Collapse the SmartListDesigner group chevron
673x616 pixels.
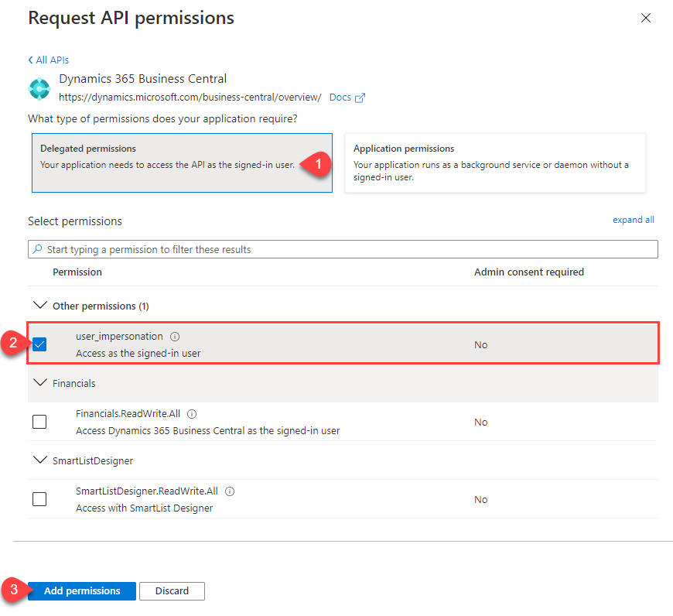[x=40, y=460]
